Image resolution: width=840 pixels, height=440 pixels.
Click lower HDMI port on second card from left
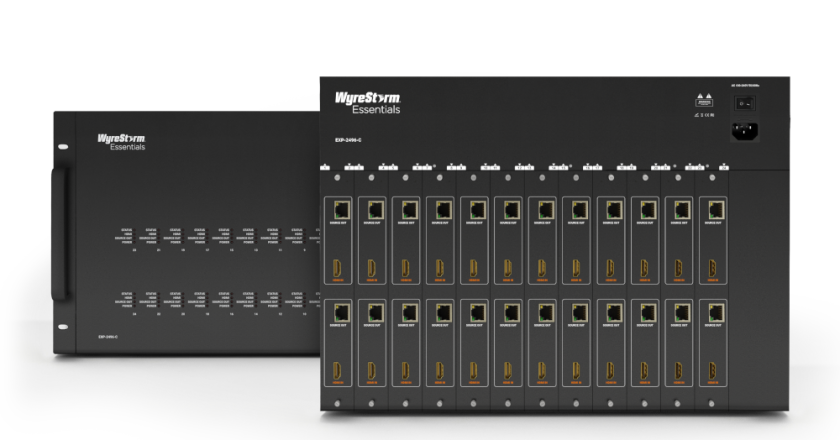(372, 370)
